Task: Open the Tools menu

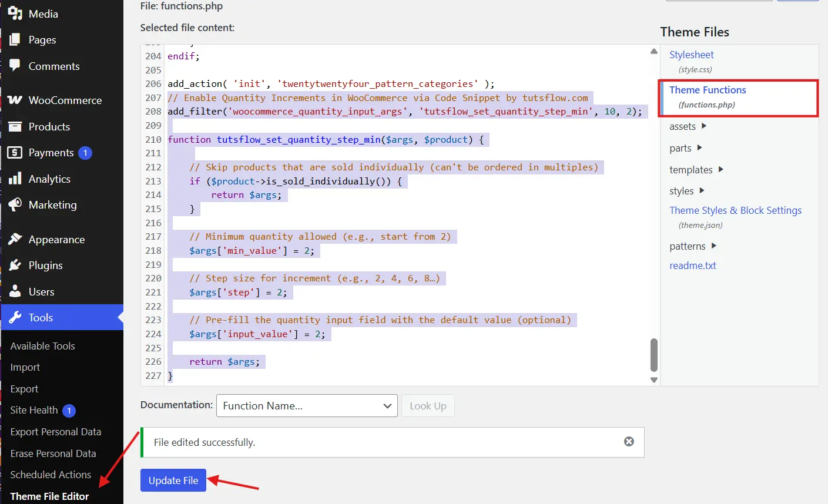Action: [62, 318]
